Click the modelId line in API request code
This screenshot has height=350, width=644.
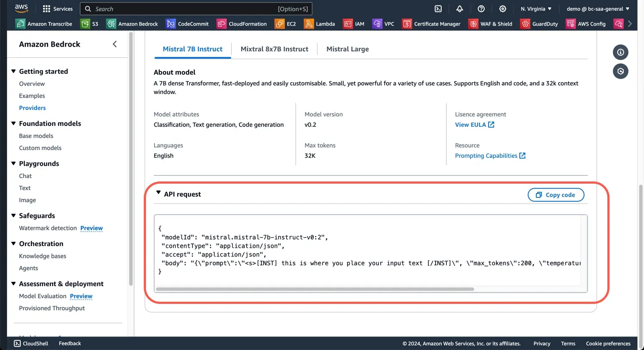[x=245, y=237]
